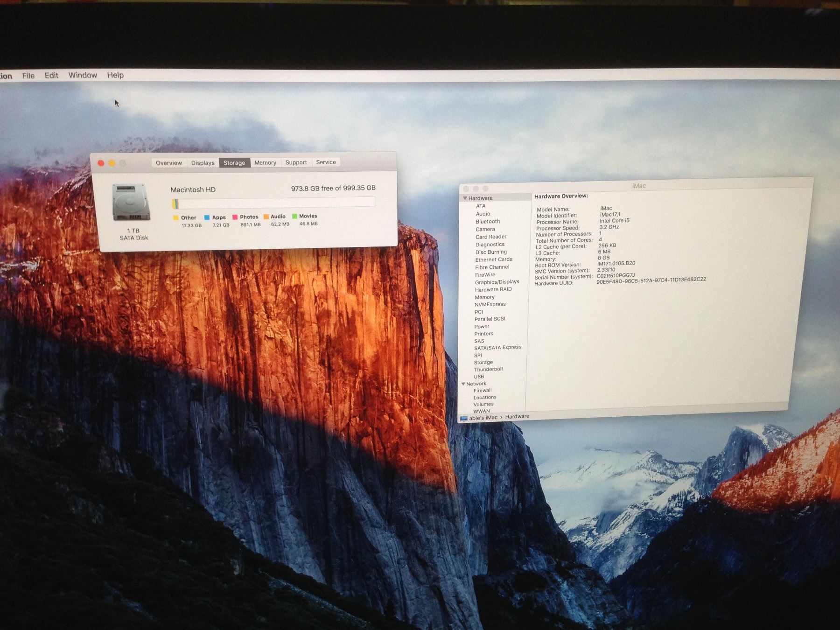The height and width of the screenshot is (630, 840).
Task: Click the Macintosh HD disk icon
Action: (131, 203)
